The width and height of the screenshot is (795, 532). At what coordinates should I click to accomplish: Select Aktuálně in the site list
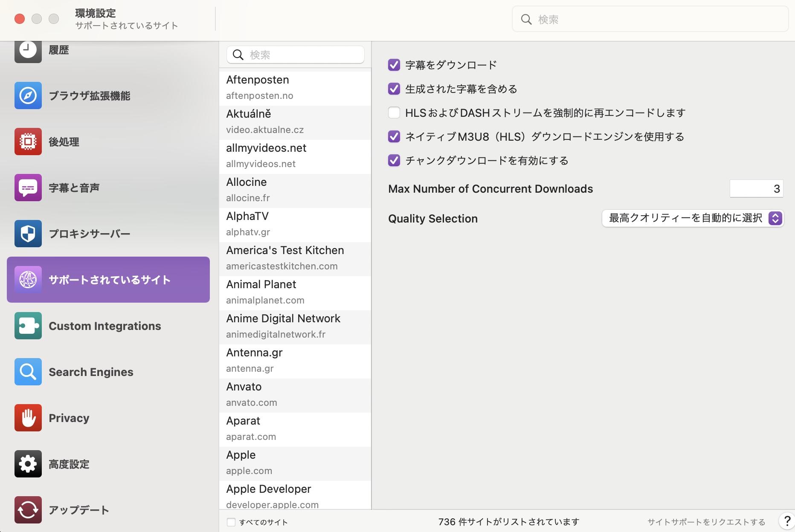click(x=295, y=123)
